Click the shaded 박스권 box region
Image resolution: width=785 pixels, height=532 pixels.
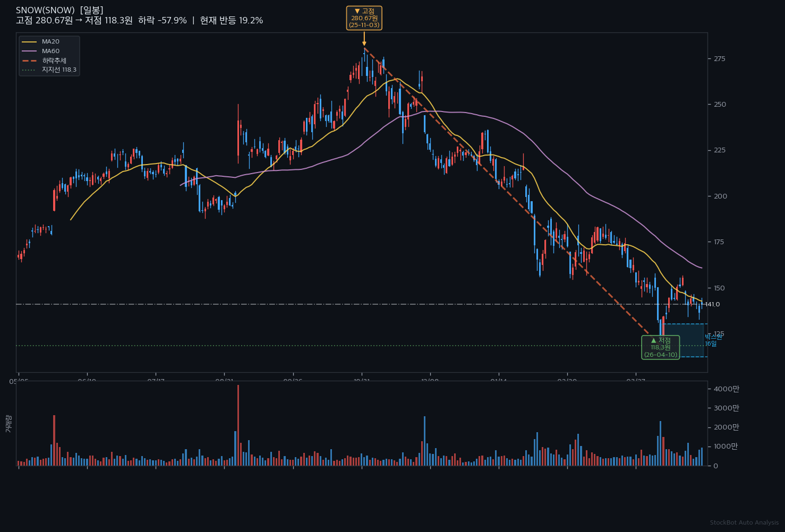pos(686,340)
